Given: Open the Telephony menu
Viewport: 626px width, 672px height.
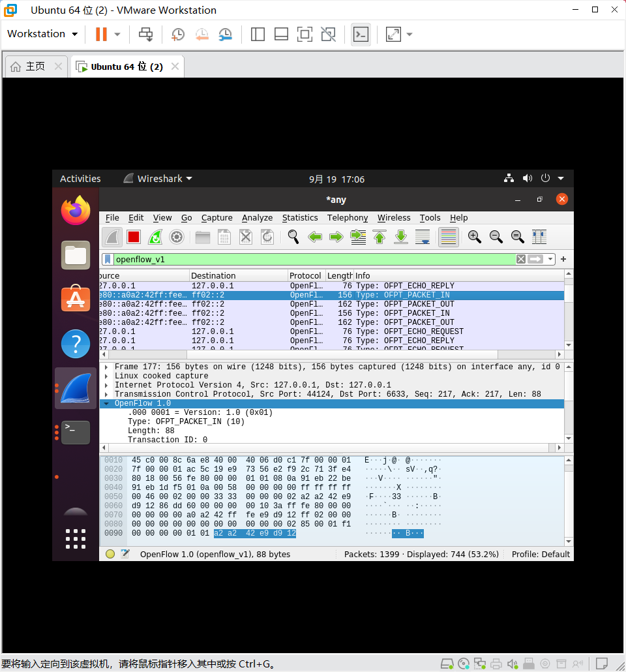Looking at the screenshot, I should [348, 218].
